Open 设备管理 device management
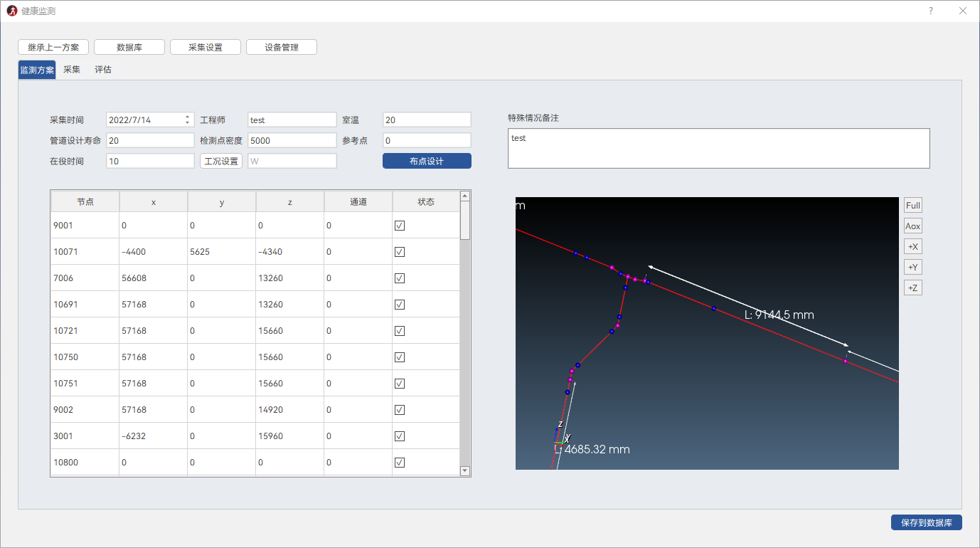Screen dimensions: 980x548 click(x=282, y=47)
